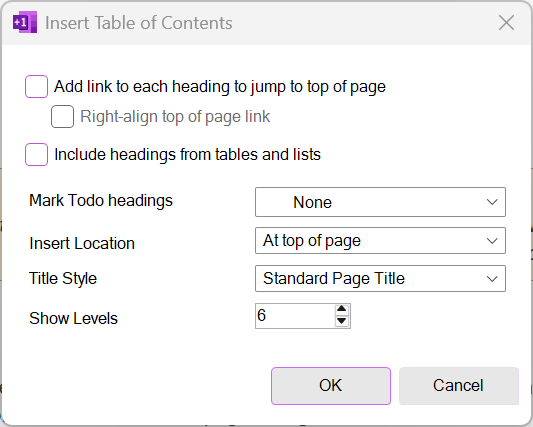This screenshot has width=533, height=427.
Task: Focus the Show Levels number field
Action: pos(295,316)
